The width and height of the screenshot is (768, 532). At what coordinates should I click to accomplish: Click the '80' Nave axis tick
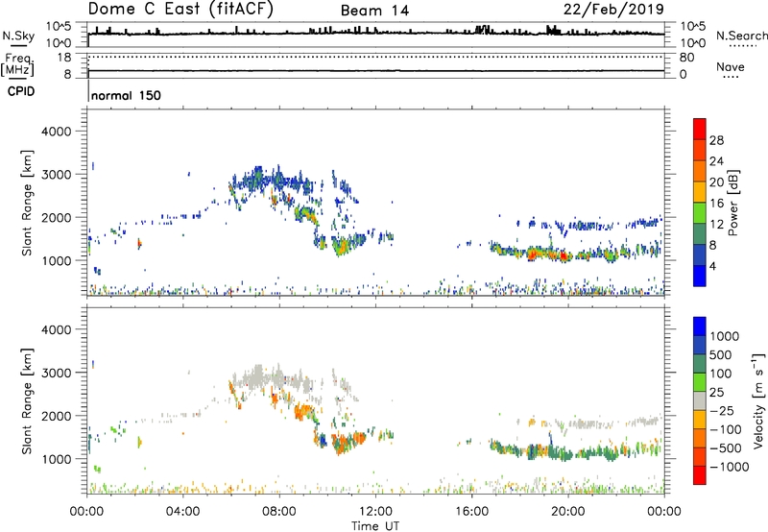(x=686, y=58)
